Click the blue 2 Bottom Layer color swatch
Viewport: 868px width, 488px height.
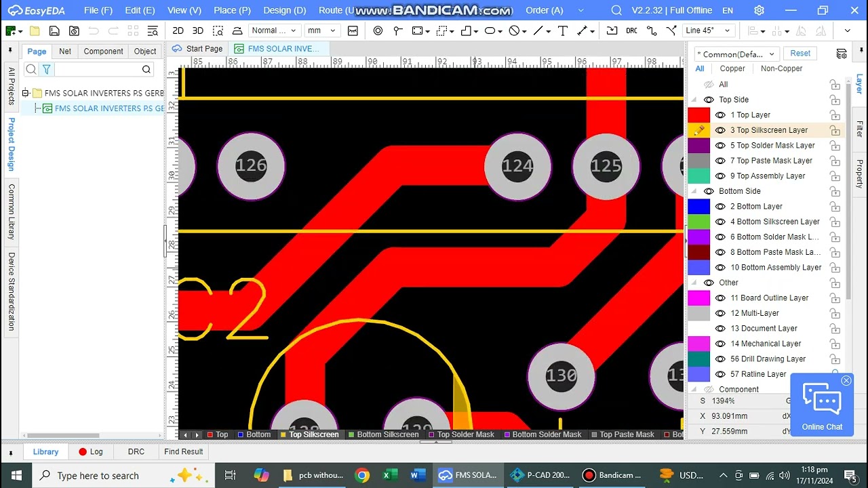tap(698, 207)
